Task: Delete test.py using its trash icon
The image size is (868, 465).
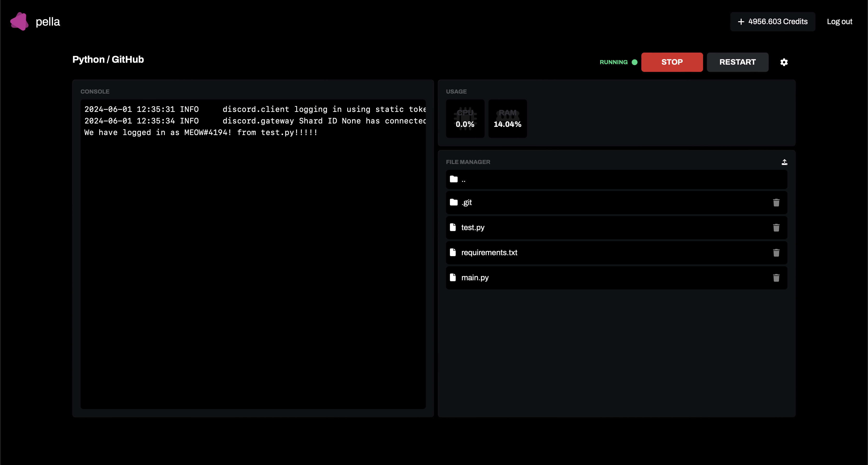Action: 776,228
